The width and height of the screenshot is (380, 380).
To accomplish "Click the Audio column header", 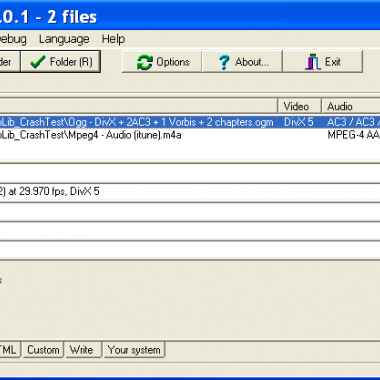I will (x=351, y=107).
